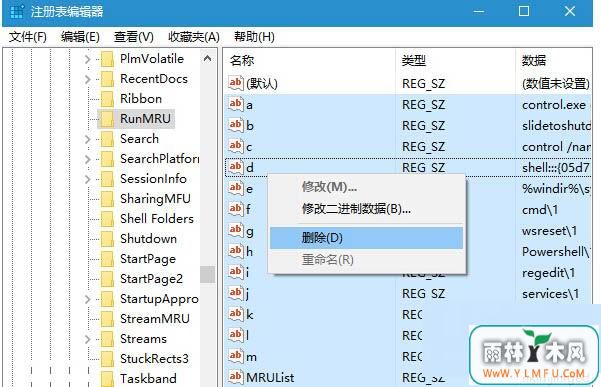Click the Shutdown folder icon
This screenshot has width=601, height=387.
107,239
